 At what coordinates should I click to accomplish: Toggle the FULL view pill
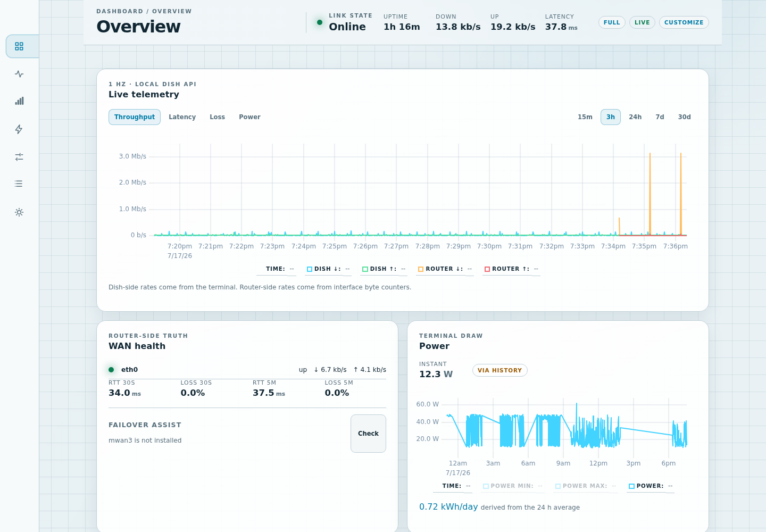pyautogui.click(x=612, y=22)
